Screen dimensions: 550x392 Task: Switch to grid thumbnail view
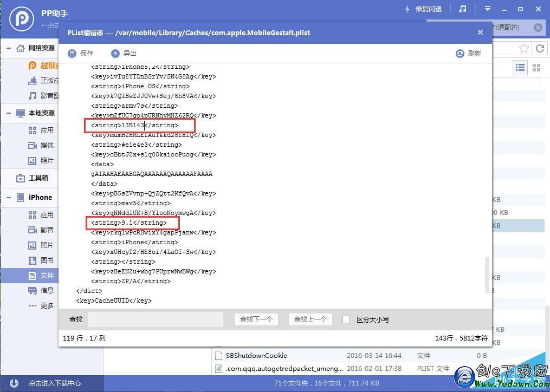tap(536, 67)
